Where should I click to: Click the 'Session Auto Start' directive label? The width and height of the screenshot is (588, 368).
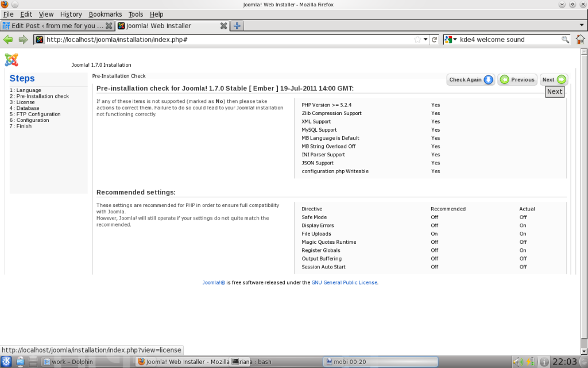[324, 267]
